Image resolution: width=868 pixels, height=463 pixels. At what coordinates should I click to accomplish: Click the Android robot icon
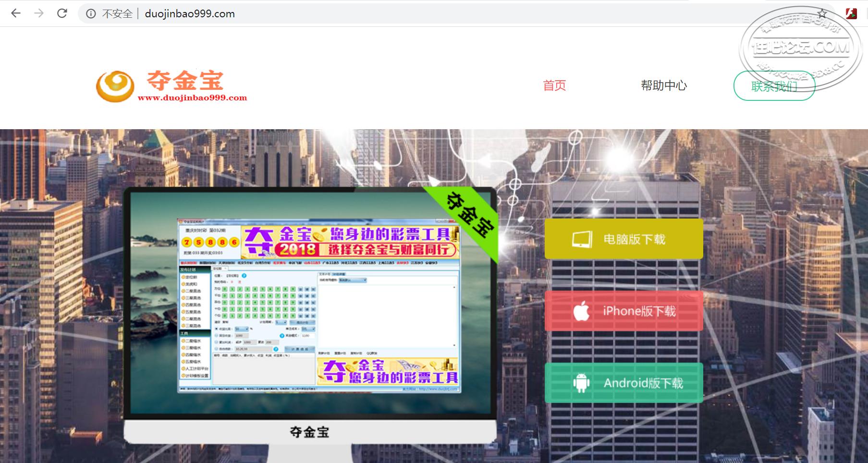point(581,383)
